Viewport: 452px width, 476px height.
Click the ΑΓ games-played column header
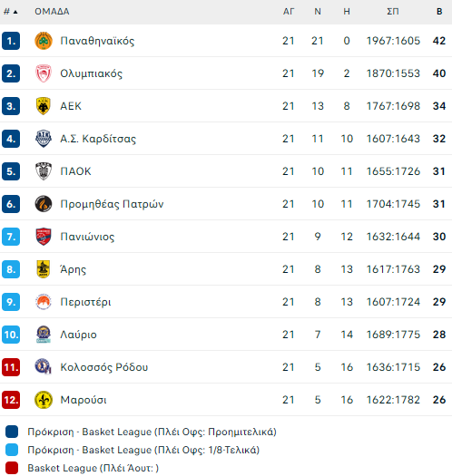point(289,12)
